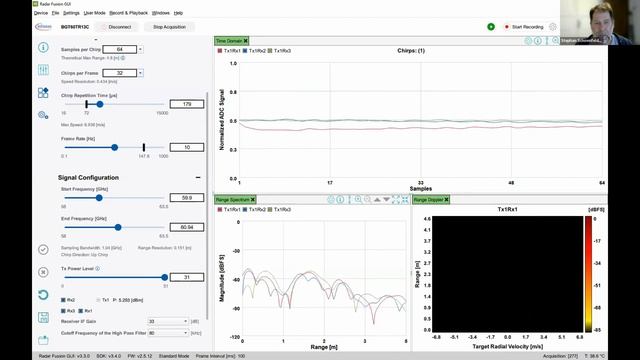Open Range Spectrum plot settings gear icon
Screen dimensions: 640x360
(331, 200)
